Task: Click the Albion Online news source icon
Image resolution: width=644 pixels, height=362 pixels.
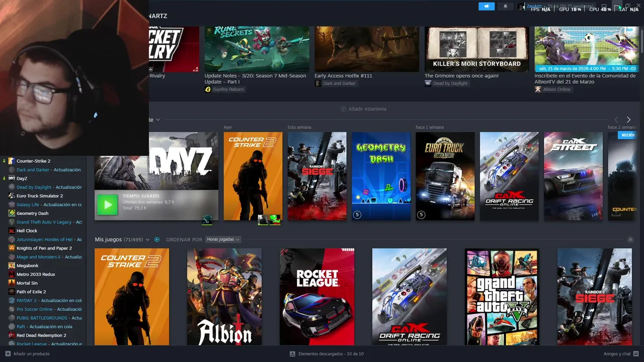Action: coord(538,89)
